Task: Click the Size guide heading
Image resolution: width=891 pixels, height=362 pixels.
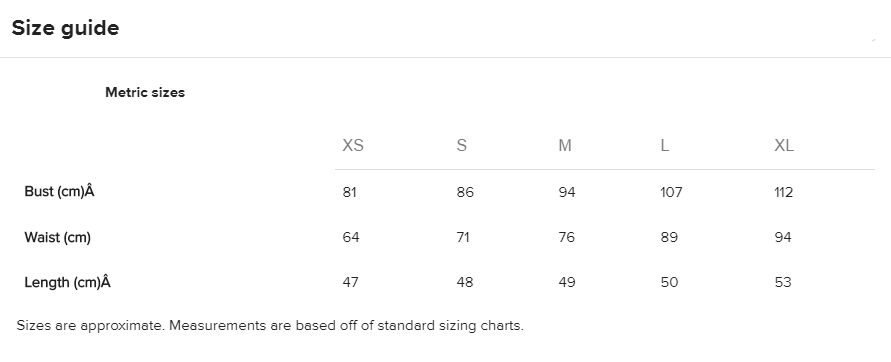Action: tap(65, 28)
